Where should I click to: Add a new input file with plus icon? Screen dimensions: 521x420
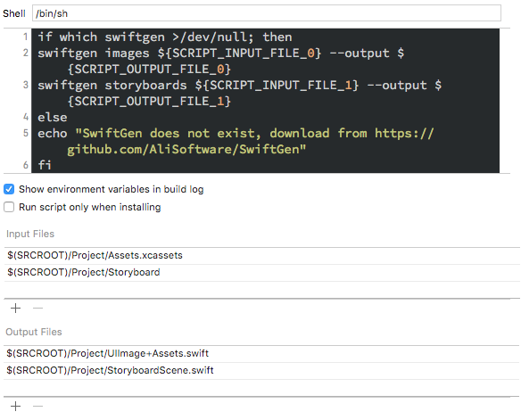(15, 309)
